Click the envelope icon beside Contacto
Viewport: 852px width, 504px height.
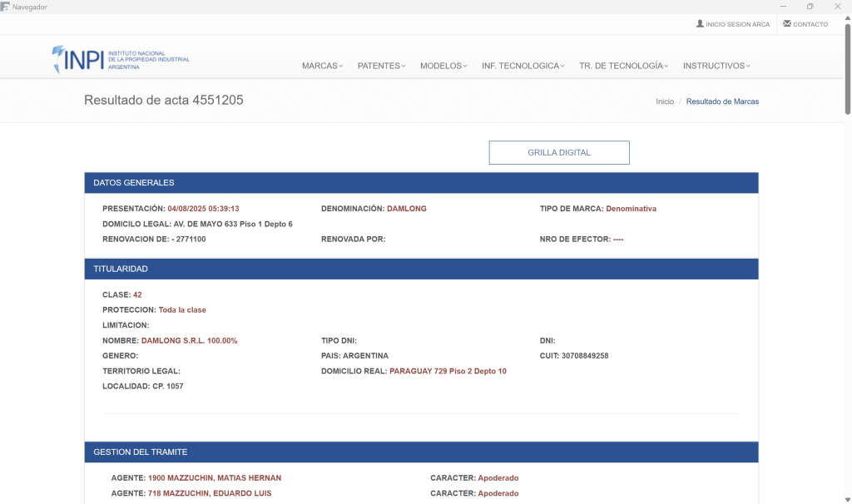787,24
